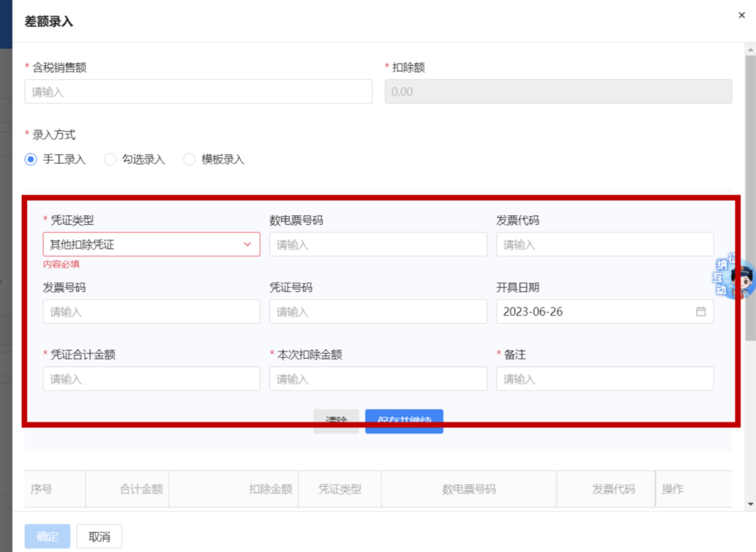Select 手工录入 radio option
This screenshot has width=756, height=552.
point(31,160)
